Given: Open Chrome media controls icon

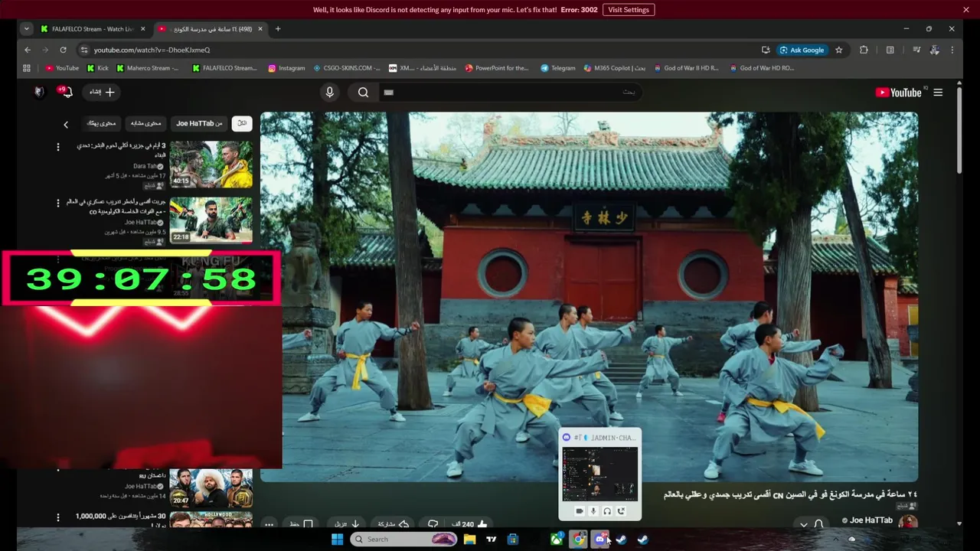Looking at the screenshot, I should (x=916, y=50).
